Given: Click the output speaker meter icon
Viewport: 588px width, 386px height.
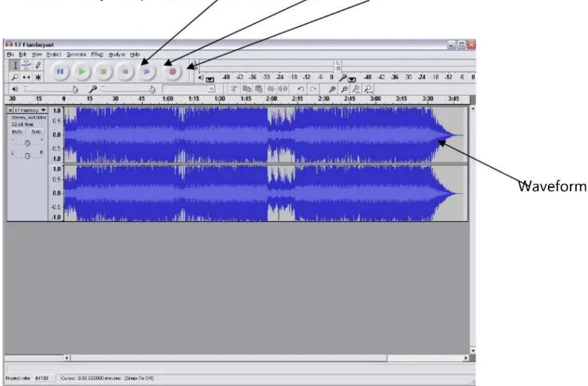Looking at the screenshot, I should [x=200, y=77].
